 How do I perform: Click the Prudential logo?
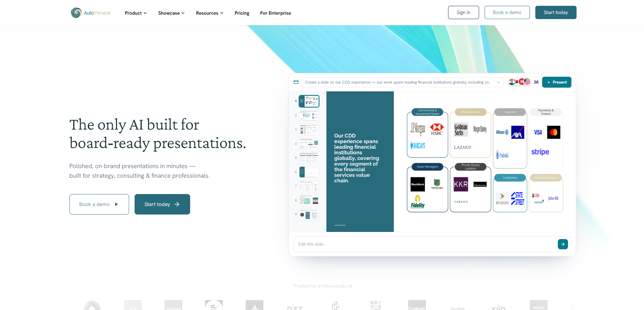[x=502, y=155]
